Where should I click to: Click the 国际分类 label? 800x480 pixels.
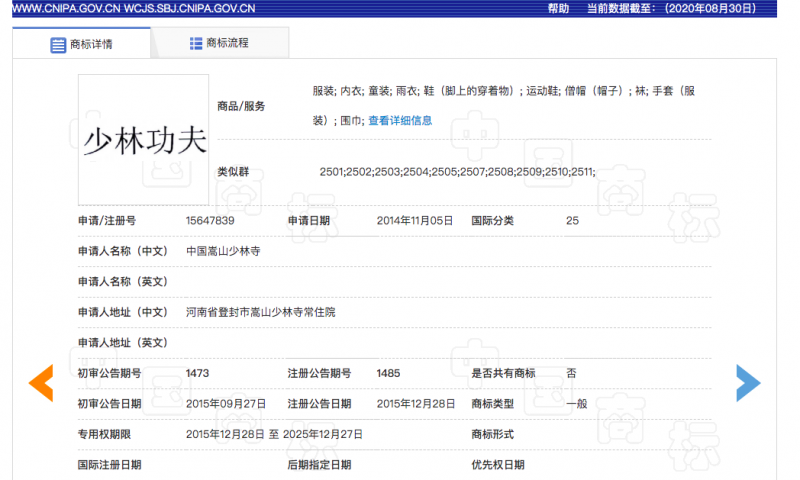click(492, 220)
